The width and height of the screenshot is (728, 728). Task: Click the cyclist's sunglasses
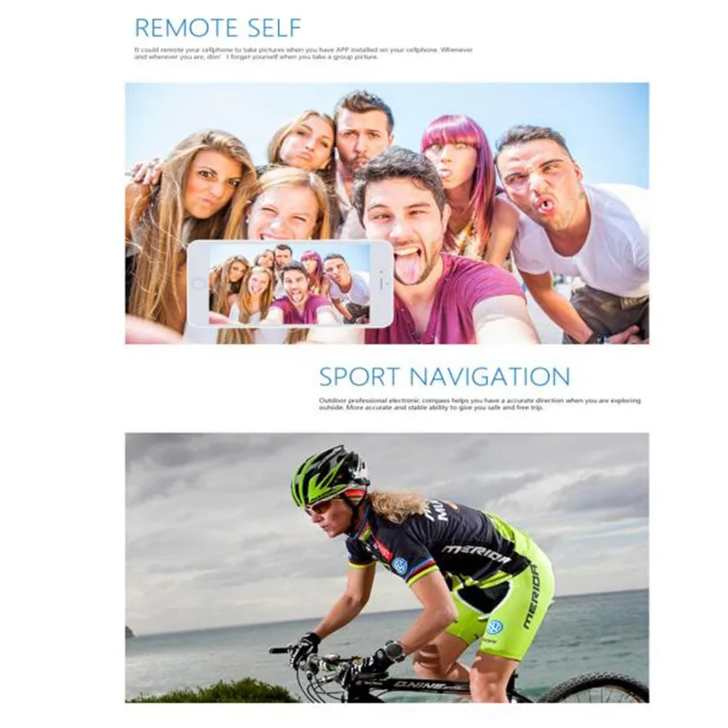pyautogui.click(x=320, y=507)
